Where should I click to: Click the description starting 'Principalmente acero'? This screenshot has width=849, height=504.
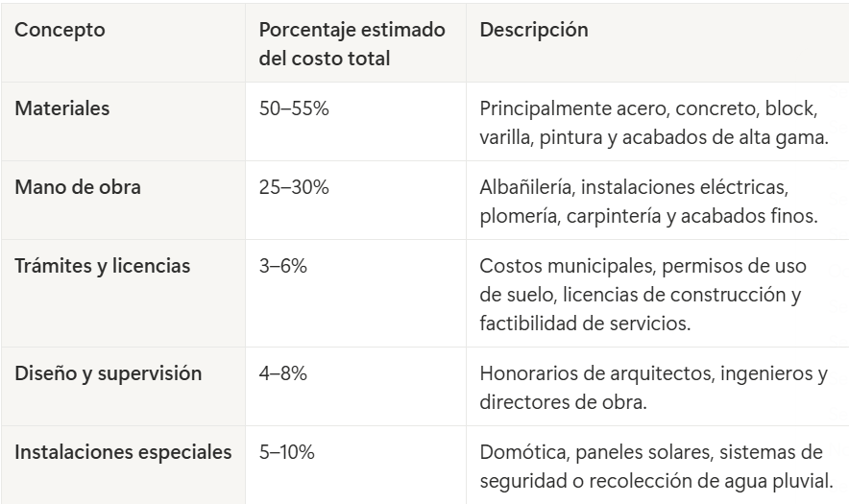pyautogui.click(x=653, y=122)
